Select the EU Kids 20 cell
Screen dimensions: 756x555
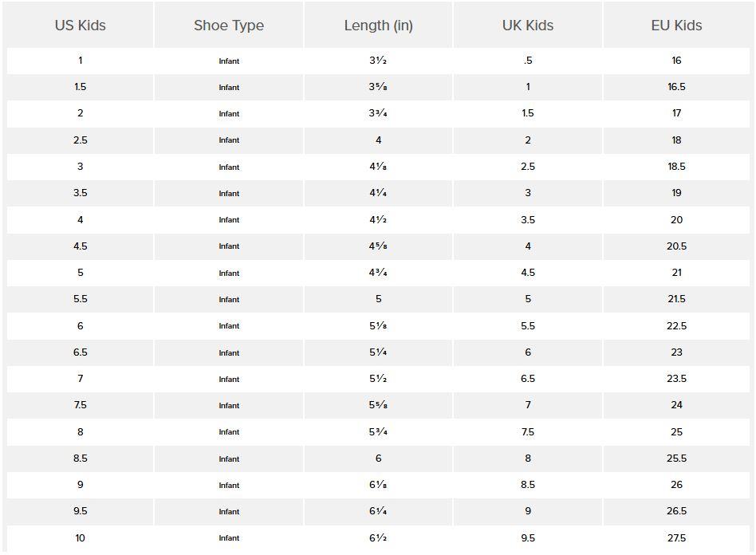(676, 220)
